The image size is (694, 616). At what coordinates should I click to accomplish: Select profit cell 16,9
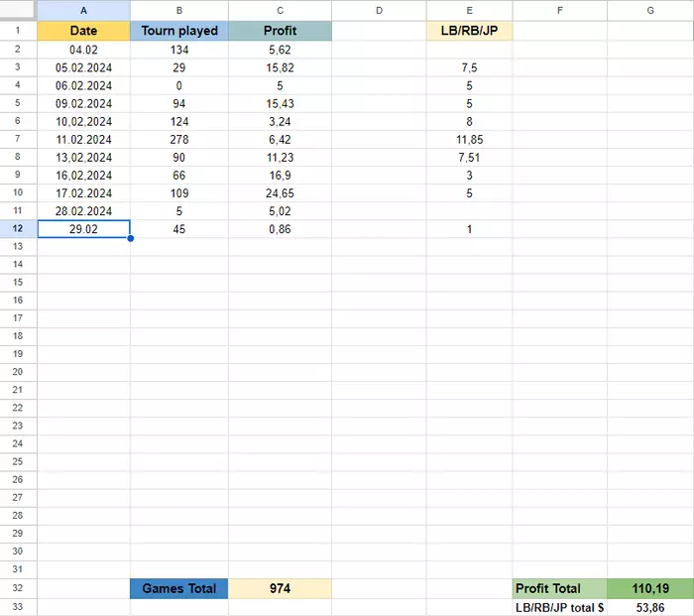280,176
